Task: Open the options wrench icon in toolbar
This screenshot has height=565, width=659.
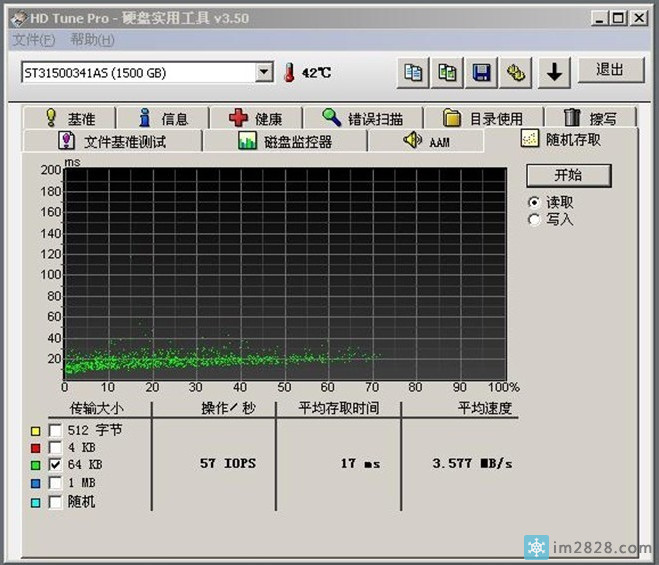Action: pyautogui.click(x=516, y=72)
